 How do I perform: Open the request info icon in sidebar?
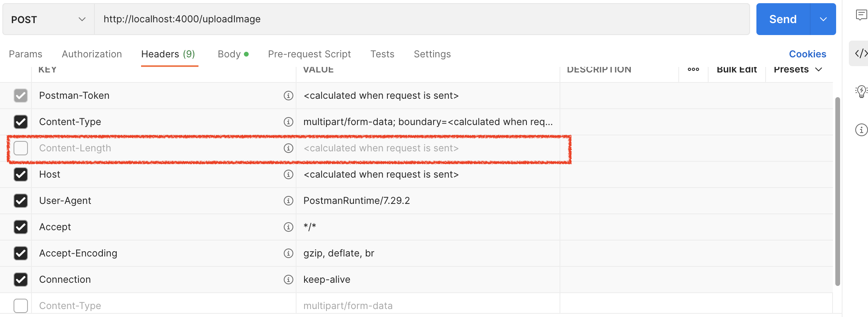pos(861,130)
